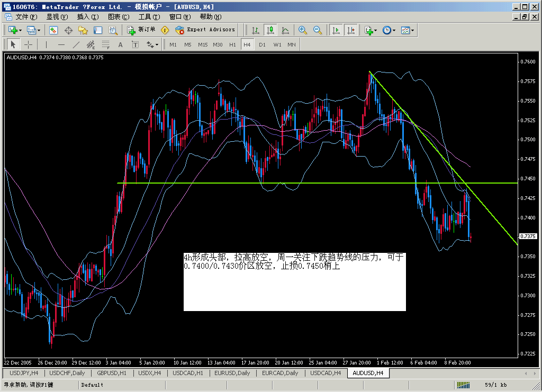Viewport: 542px width, 392px height.
Task: Open the 工具 menu
Action: pyautogui.click(x=149, y=16)
